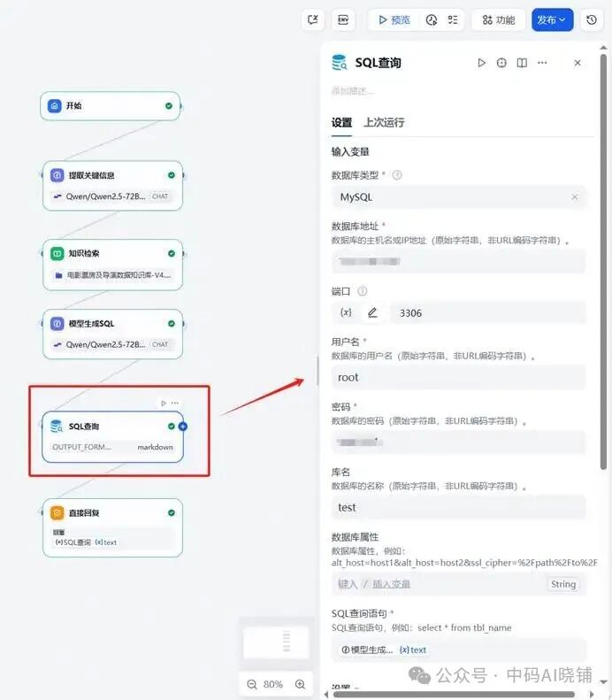Open the three-dot menu above SQL查询 node

tap(175, 404)
